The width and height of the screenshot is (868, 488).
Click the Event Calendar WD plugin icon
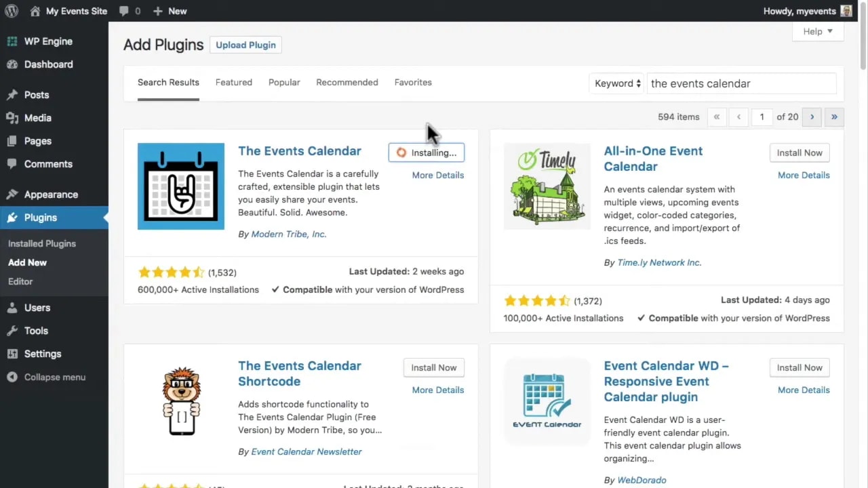pos(547,401)
